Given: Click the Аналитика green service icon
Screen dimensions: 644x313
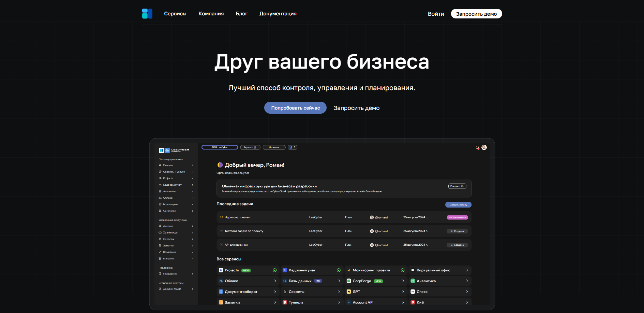Looking at the screenshot, I should [413, 281].
